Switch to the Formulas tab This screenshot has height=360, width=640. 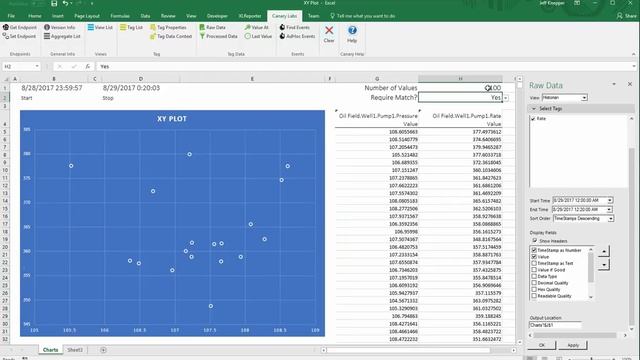[x=120, y=16]
